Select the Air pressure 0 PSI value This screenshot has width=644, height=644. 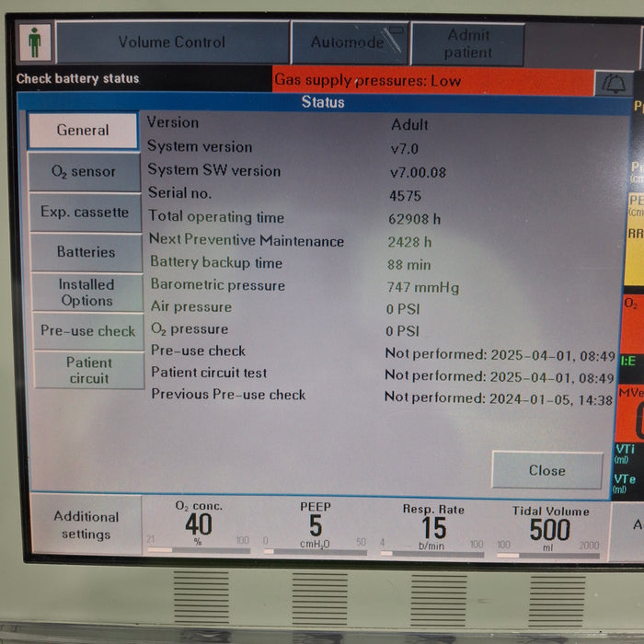(x=403, y=309)
